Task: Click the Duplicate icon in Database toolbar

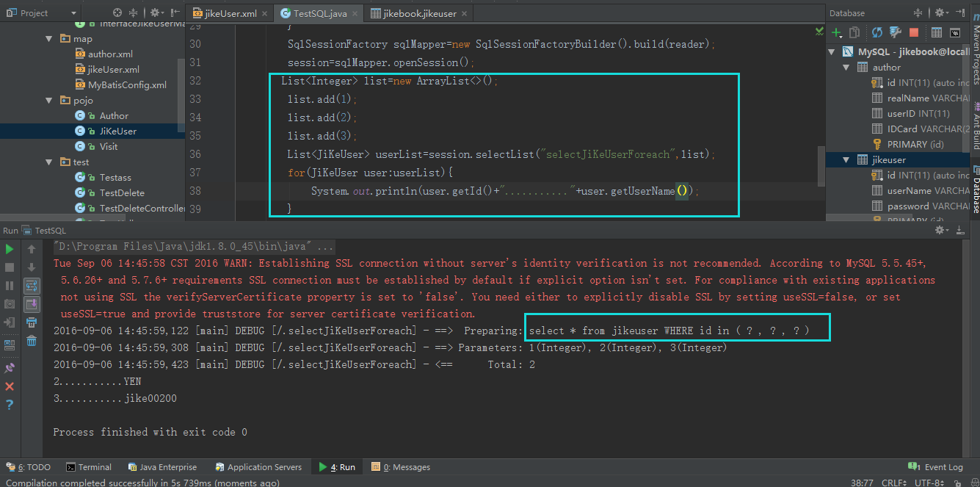Action: (854, 32)
